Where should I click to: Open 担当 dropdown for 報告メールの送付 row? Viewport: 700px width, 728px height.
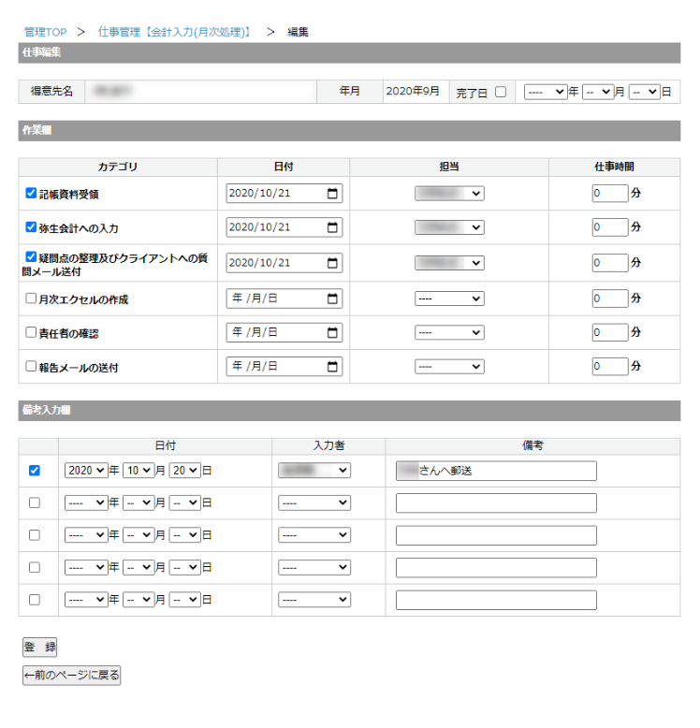449,367
